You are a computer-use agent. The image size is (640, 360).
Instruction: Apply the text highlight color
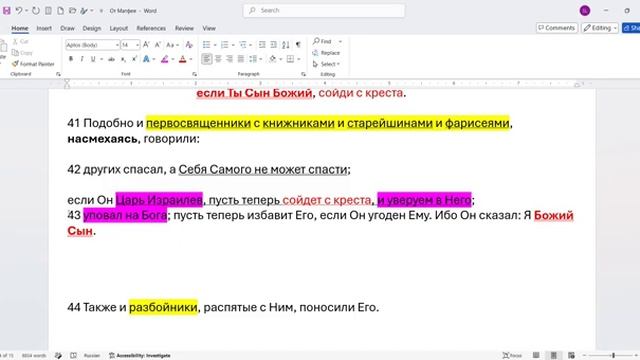pyautogui.click(x=164, y=59)
